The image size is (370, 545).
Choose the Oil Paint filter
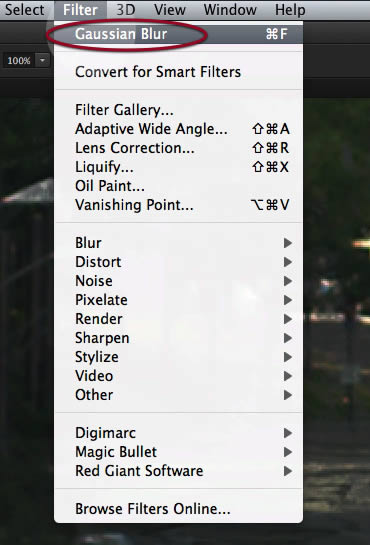point(179,186)
